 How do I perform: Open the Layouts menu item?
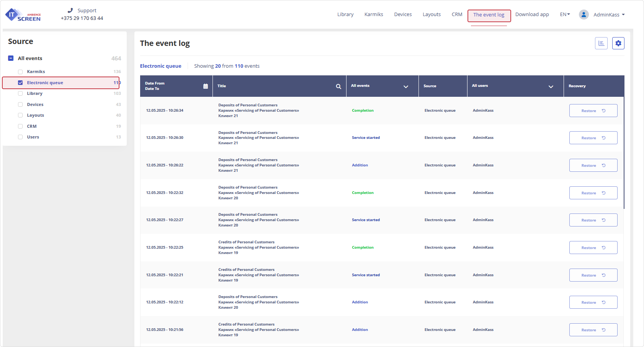(x=432, y=15)
